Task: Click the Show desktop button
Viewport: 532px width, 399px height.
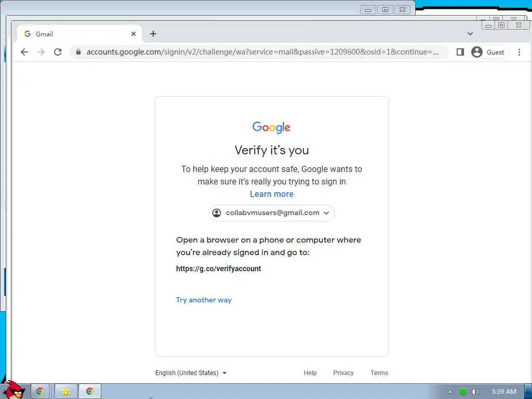Action: click(x=528, y=392)
